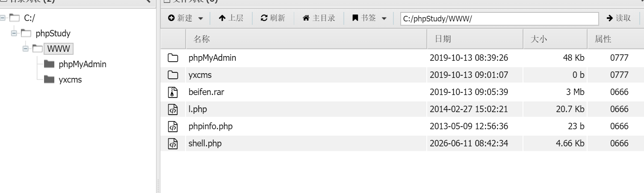Click the phpMyAdmin folder icon in file list
The height and width of the screenshot is (193, 644).
click(172, 58)
